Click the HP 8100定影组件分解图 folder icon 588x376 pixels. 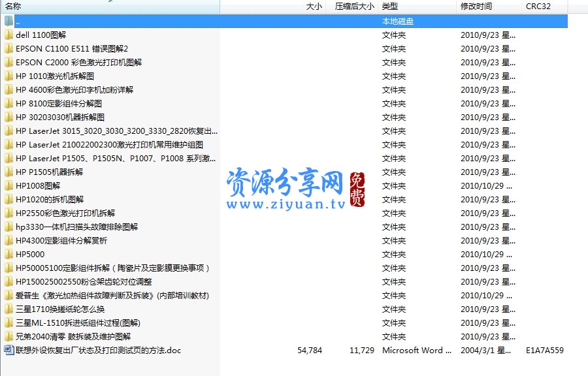[x=8, y=103]
